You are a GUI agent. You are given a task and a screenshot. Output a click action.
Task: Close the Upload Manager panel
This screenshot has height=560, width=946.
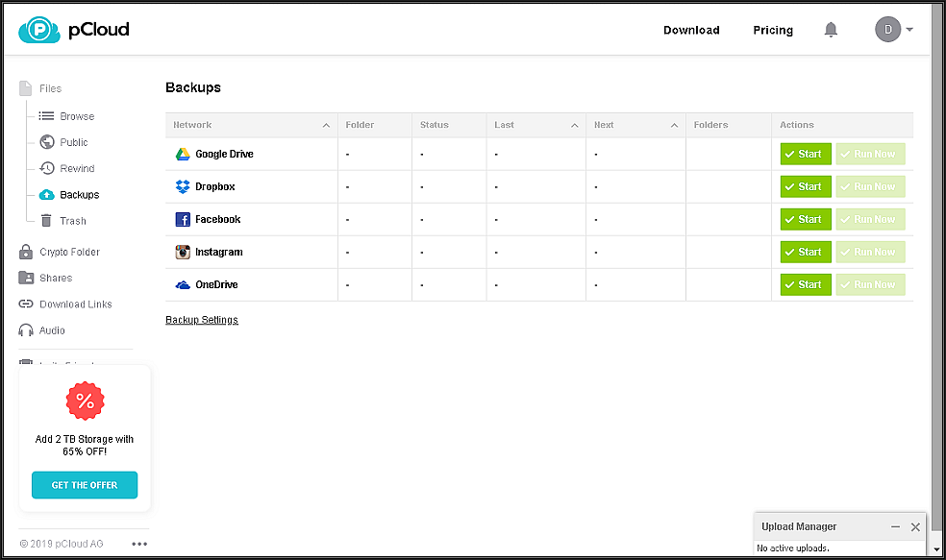(x=915, y=526)
